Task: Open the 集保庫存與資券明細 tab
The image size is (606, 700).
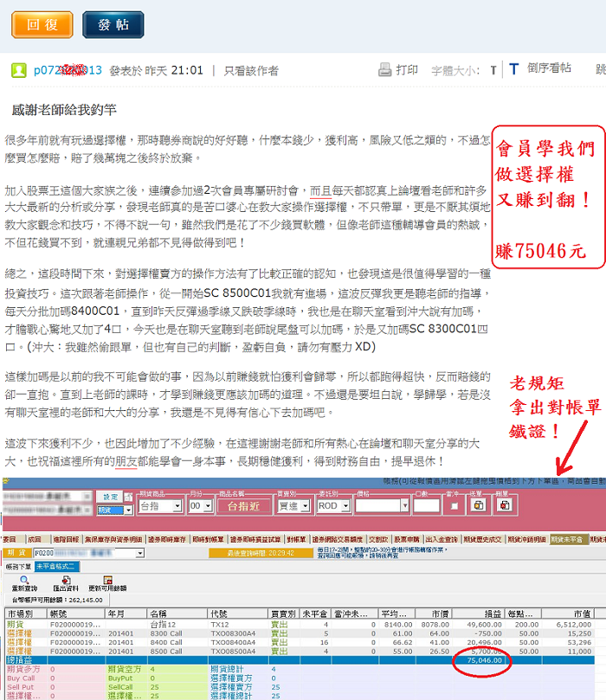Action: tap(113, 539)
